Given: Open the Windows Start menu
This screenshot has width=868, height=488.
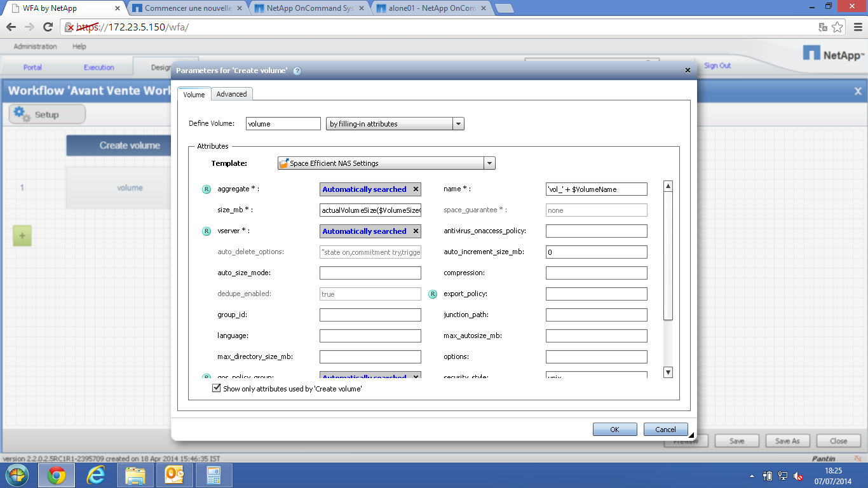Looking at the screenshot, I should click(17, 475).
